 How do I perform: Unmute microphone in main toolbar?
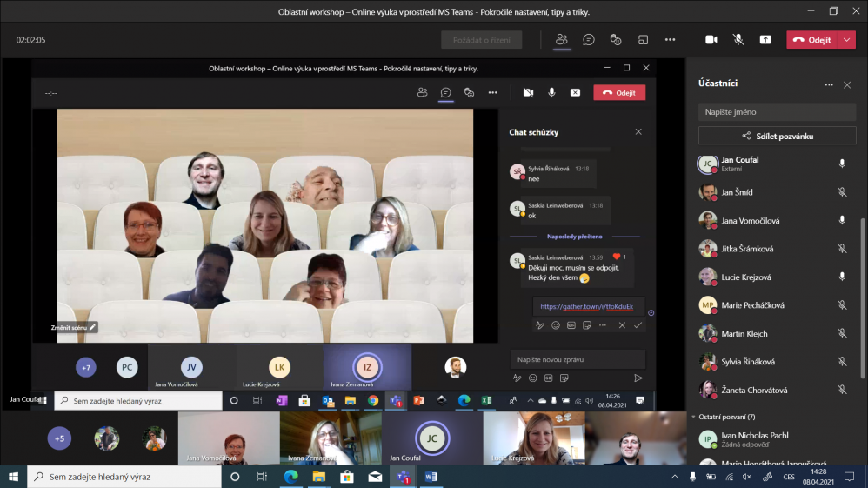click(738, 39)
